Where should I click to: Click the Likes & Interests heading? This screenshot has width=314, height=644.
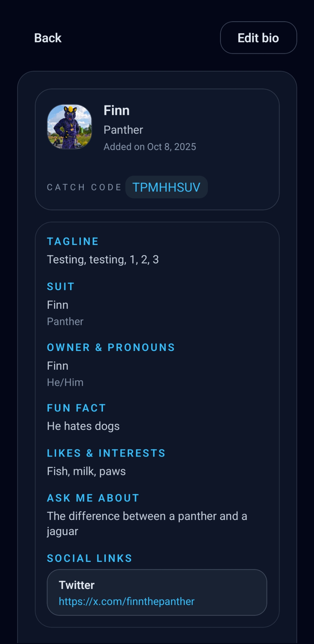coord(106,453)
